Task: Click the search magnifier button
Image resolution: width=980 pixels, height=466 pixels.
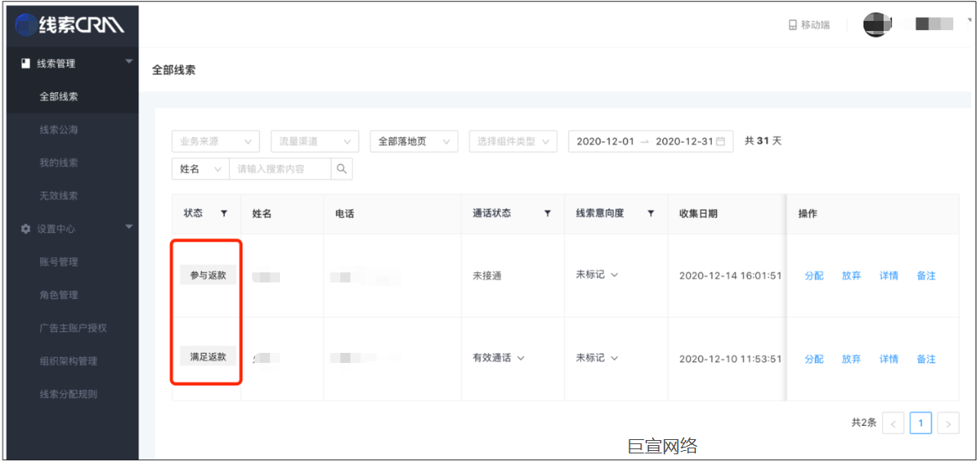Action: 341,168
